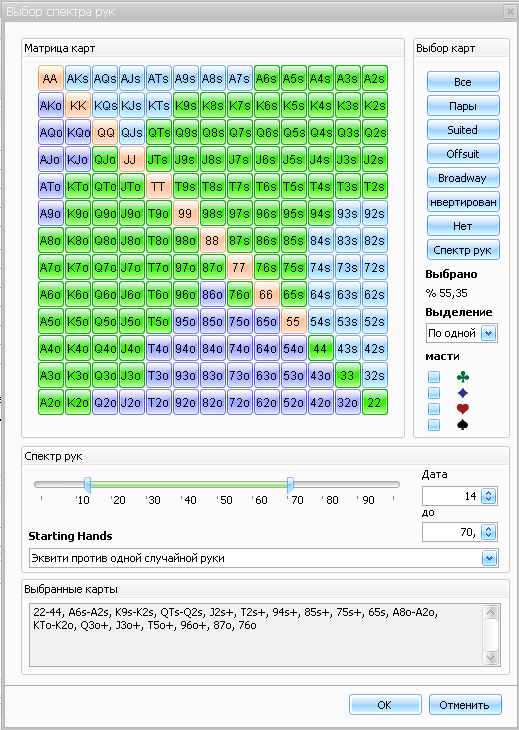Click the red hearts suit icon
This screenshot has width=519, height=730.
tap(462, 409)
